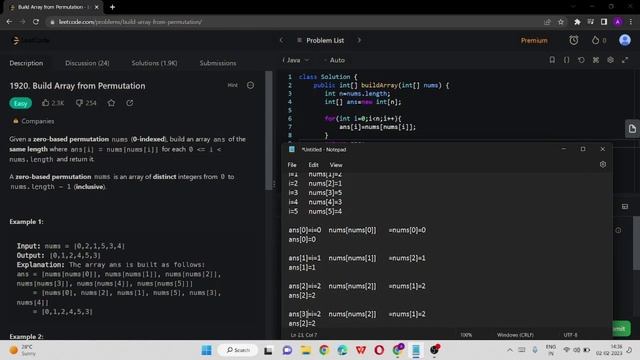Reset code to default icon
This screenshot has height=360, width=640.
pos(581,60)
